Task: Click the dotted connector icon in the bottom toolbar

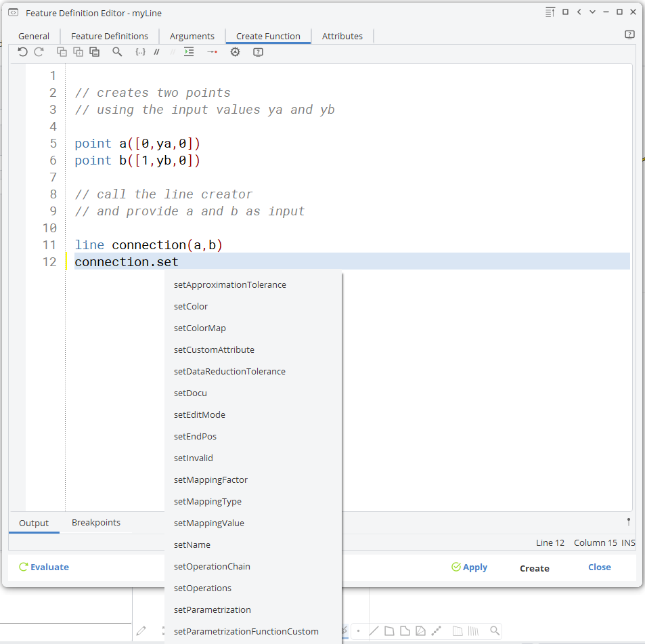Action: [436, 630]
